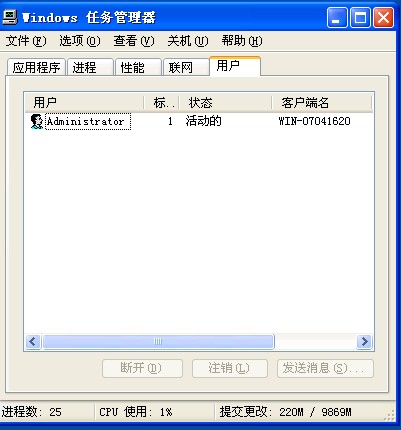
Task: Switch to the 进程 tab
Action: pyautogui.click(x=90, y=67)
